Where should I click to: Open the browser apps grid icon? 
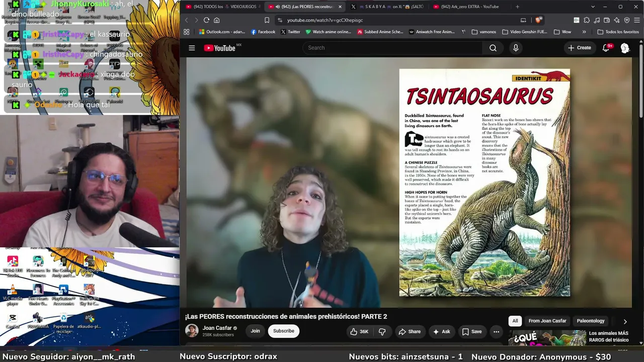click(x=186, y=32)
